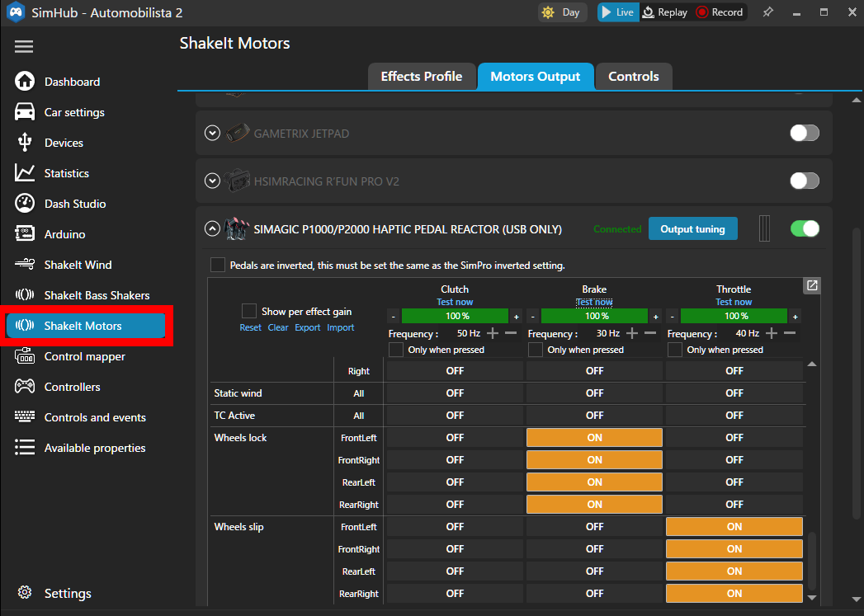Click the SimHub app logo icon

[16, 12]
